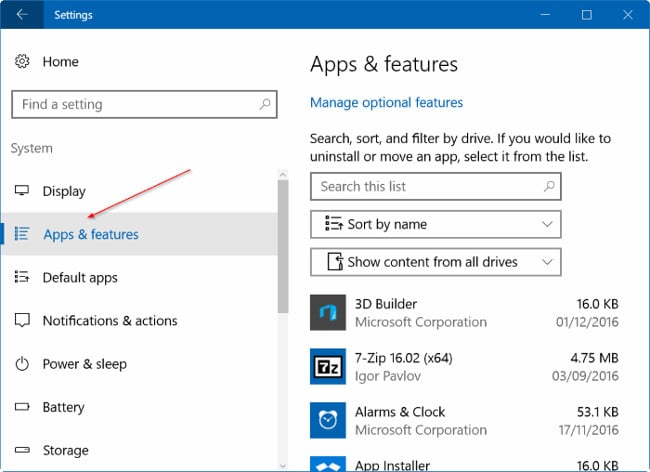Screen dimensions: 650x472
Task: Open Notifications & actions settings
Action: coord(110,321)
